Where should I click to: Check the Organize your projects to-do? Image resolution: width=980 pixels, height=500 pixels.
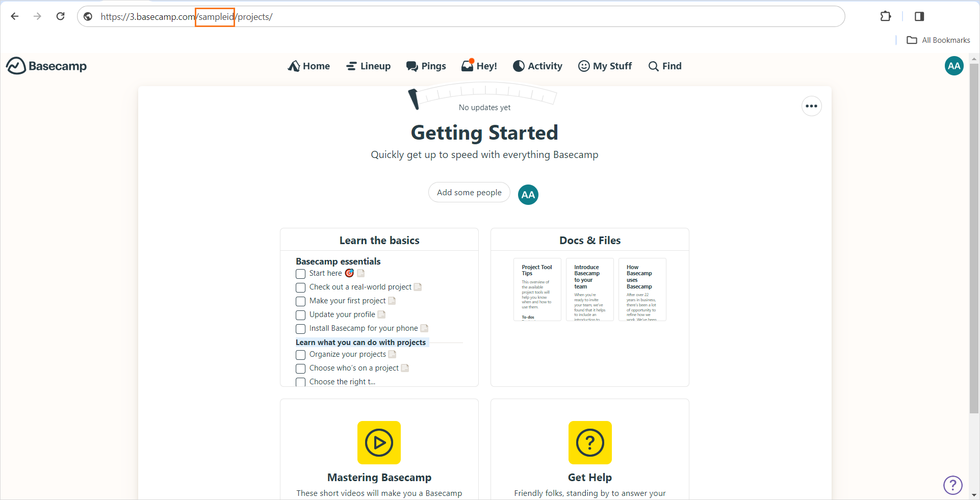point(301,355)
